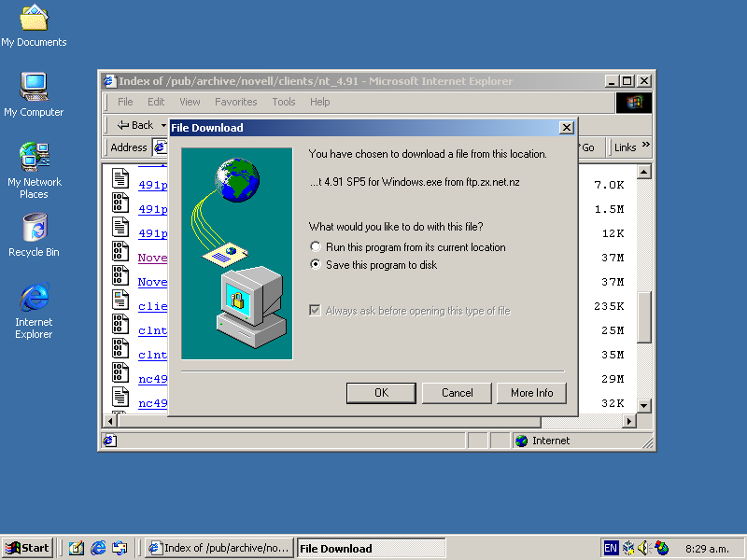Click the document icon beside clie link
The height and width of the screenshot is (560, 747).
(x=120, y=300)
